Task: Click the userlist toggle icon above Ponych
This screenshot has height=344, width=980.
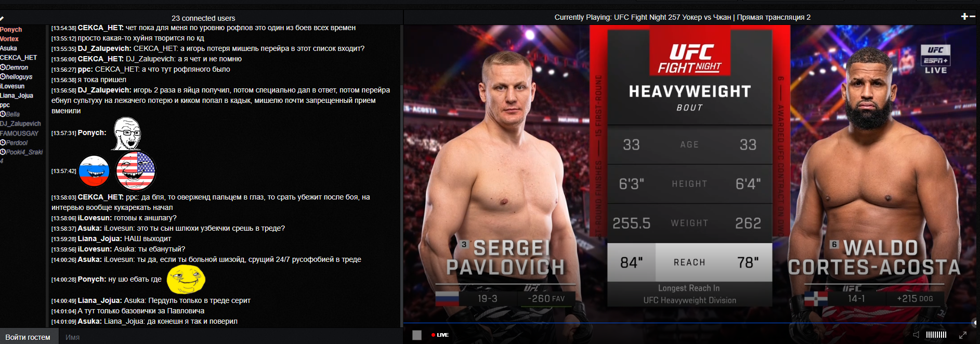Action: point(2,18)
